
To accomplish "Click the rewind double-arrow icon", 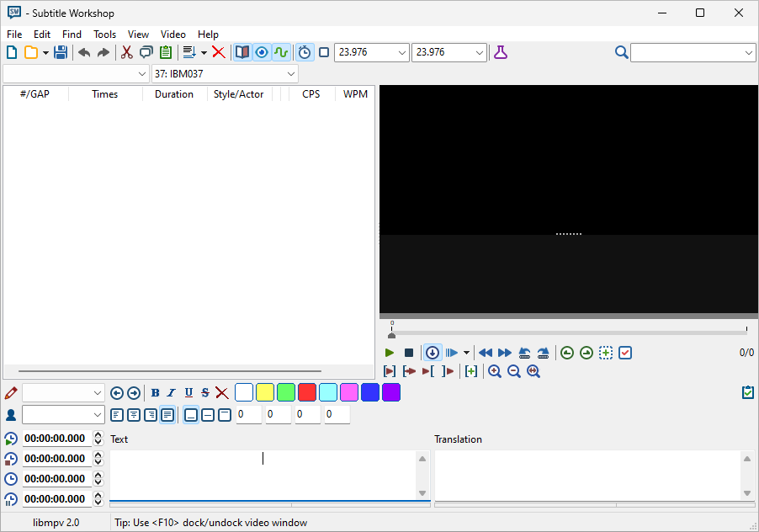I will coord(486,353).
